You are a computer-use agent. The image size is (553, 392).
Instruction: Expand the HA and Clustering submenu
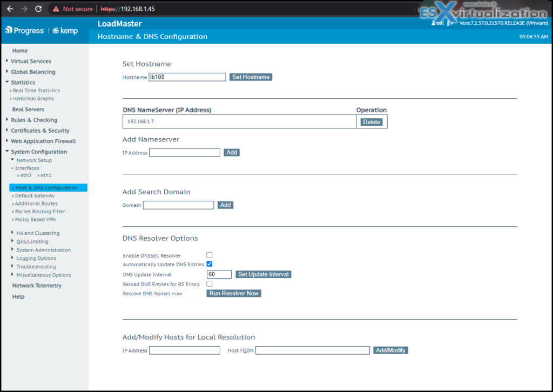37,233
